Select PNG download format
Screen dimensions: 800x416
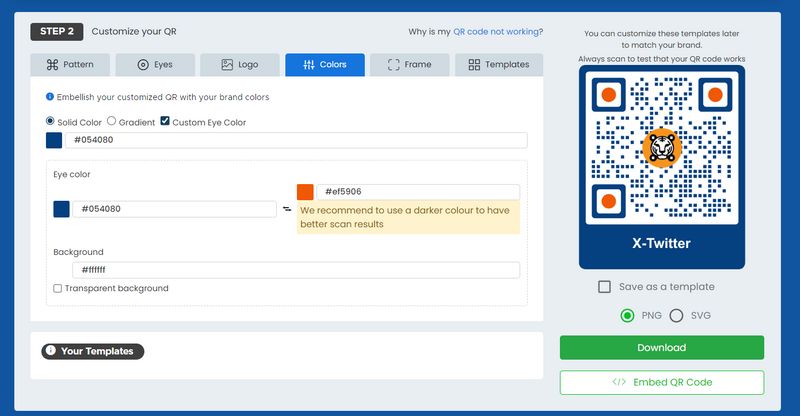tap(627, 315)
